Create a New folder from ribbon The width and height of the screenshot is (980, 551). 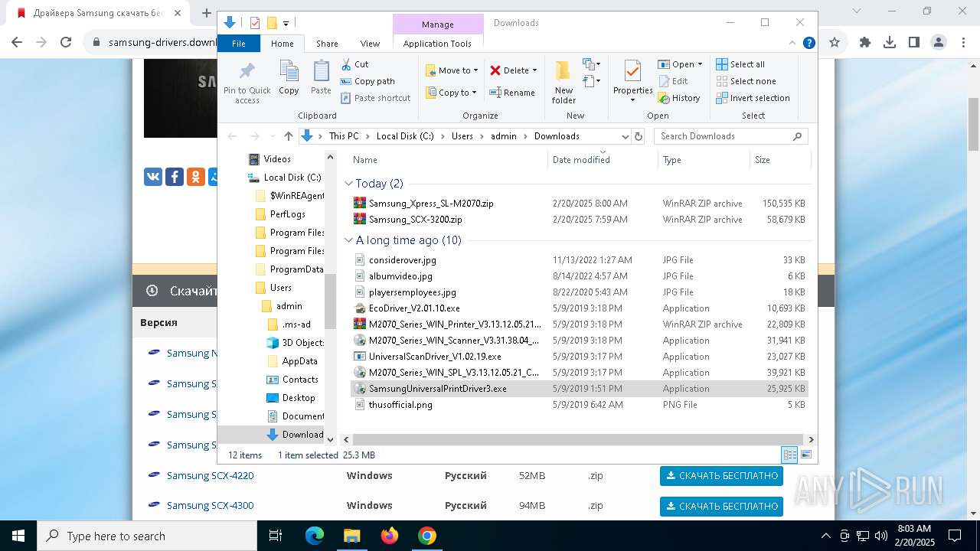(x=563, y=82)
